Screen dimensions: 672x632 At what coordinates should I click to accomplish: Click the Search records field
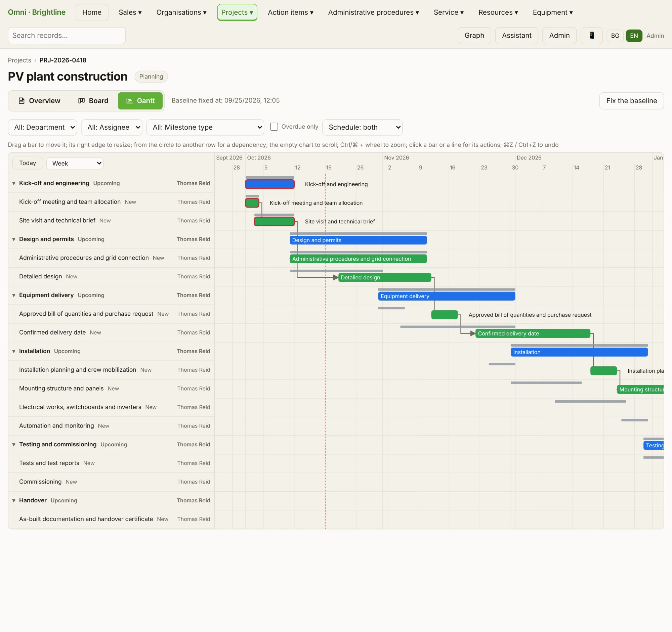pyautogui.click(x=67, y=36)
